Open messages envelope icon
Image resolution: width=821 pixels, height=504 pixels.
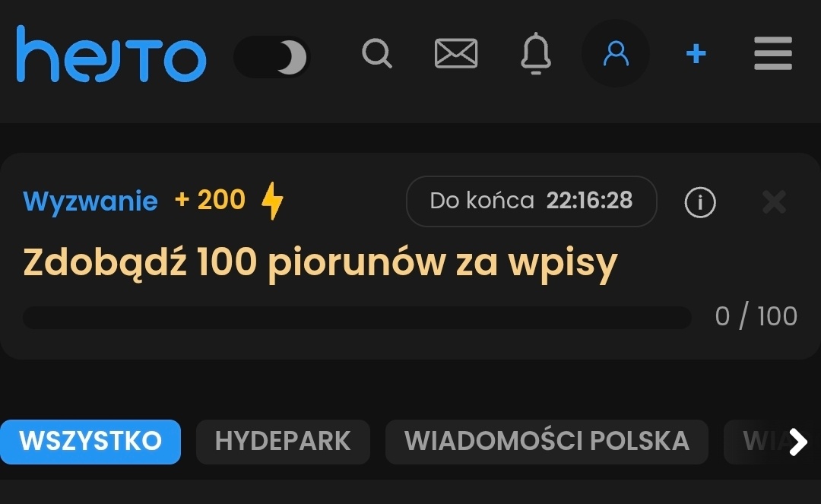click(456, 53)
